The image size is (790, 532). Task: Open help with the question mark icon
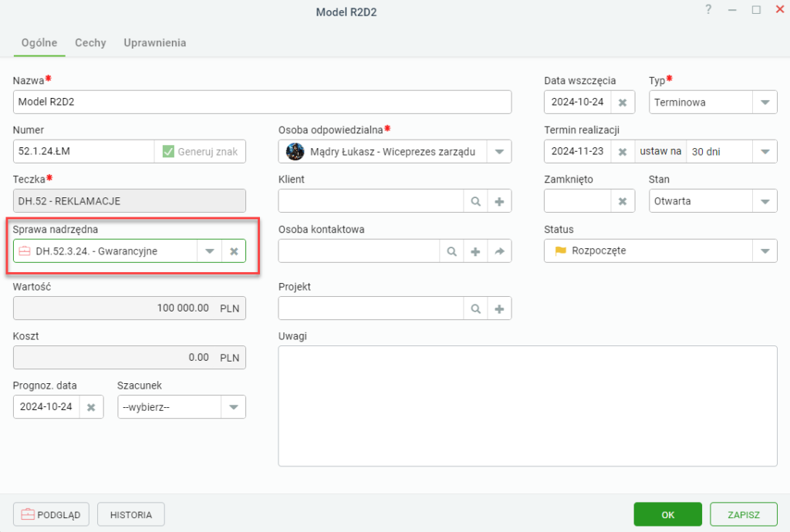708,9
